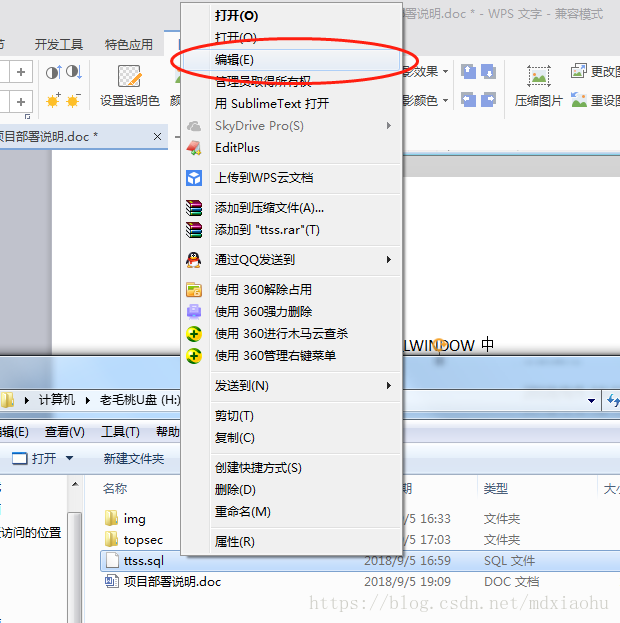Close the 项目部署说明.doc document tab
Image resolution: width=620 pixels, height=623 pixels.
157,137
